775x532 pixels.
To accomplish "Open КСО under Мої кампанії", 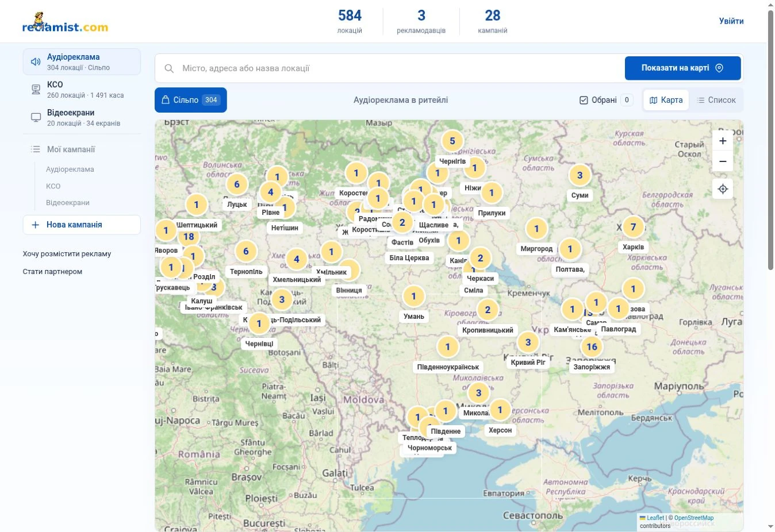I will coord(53,186).
